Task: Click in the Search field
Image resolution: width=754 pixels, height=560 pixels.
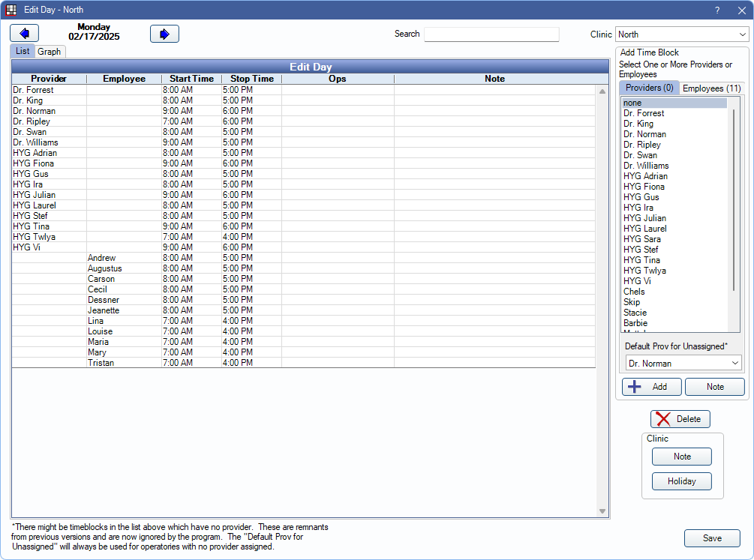Action: coord(491,34)
